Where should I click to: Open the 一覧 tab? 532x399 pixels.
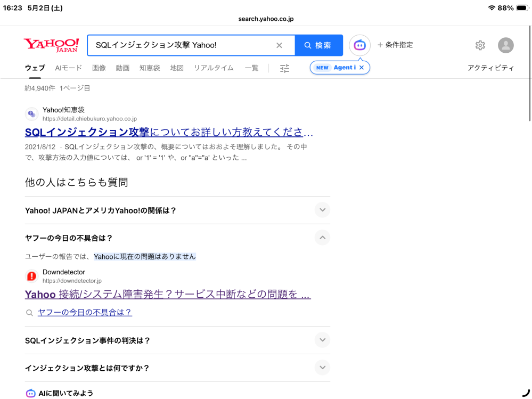point(252,68)
